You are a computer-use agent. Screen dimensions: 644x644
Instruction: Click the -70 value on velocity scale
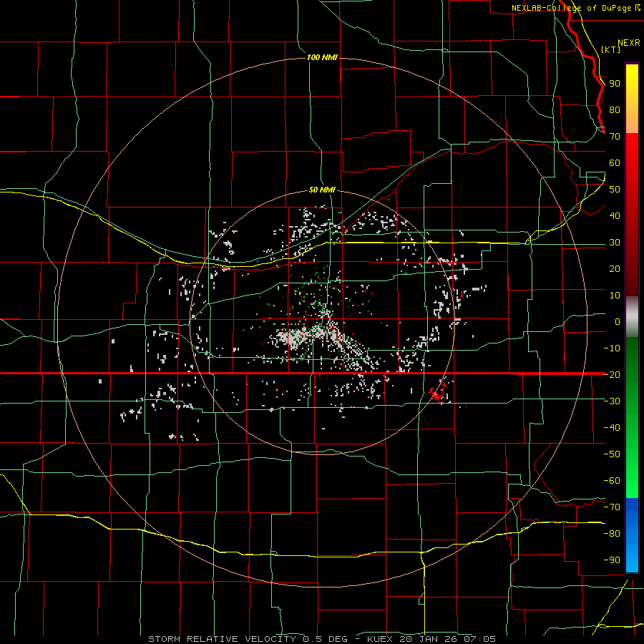(x=612, y=507)
